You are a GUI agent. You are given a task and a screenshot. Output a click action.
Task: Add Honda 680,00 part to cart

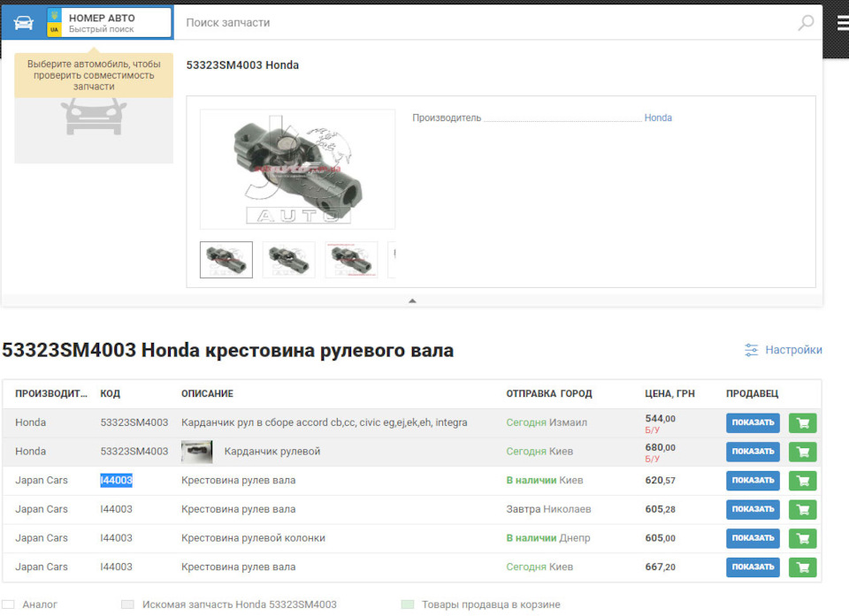[x=802, y=452]
